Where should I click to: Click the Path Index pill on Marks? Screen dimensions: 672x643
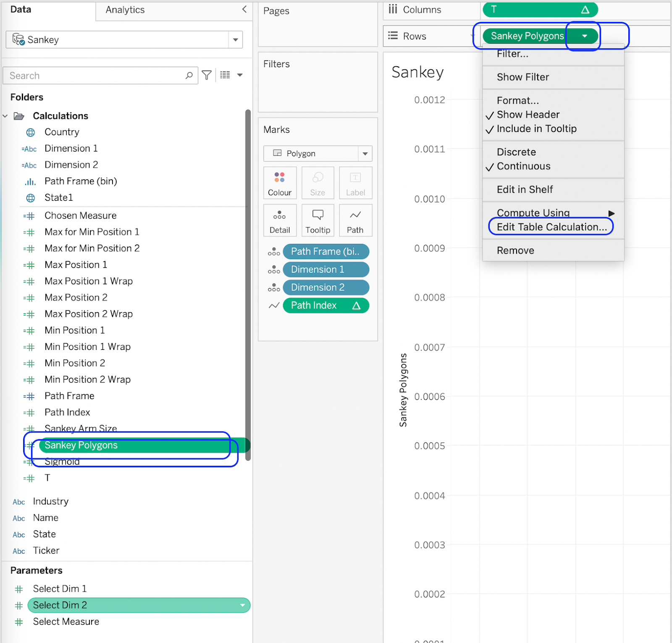point(326,305)
